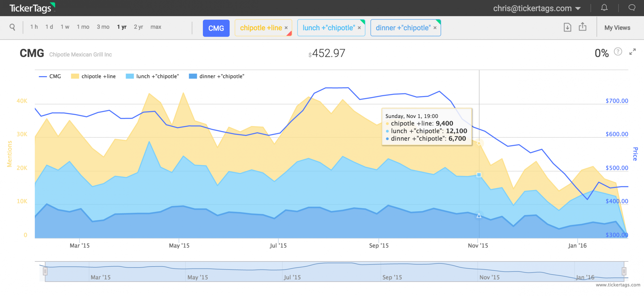Click the $700.00 price axis label
This screenshot has height=296, width=644.
617,101
